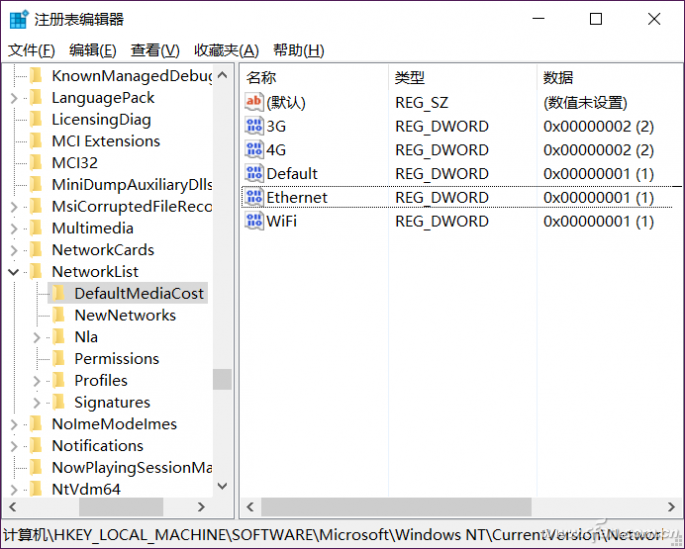Viewport: 685px width, 549px height.
Task: Click the DWORD icon of the 4G value
Action: pos(254,149)
